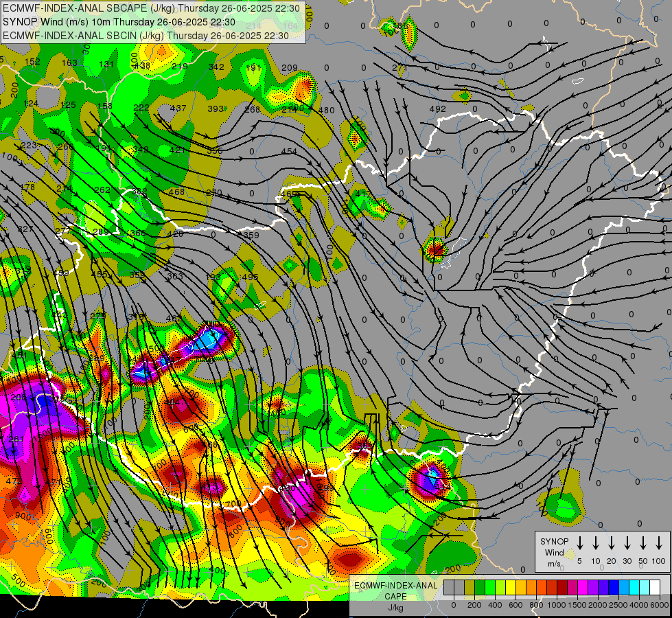Pick the dark red CAPE legend swatch

[x=562, y=588]
